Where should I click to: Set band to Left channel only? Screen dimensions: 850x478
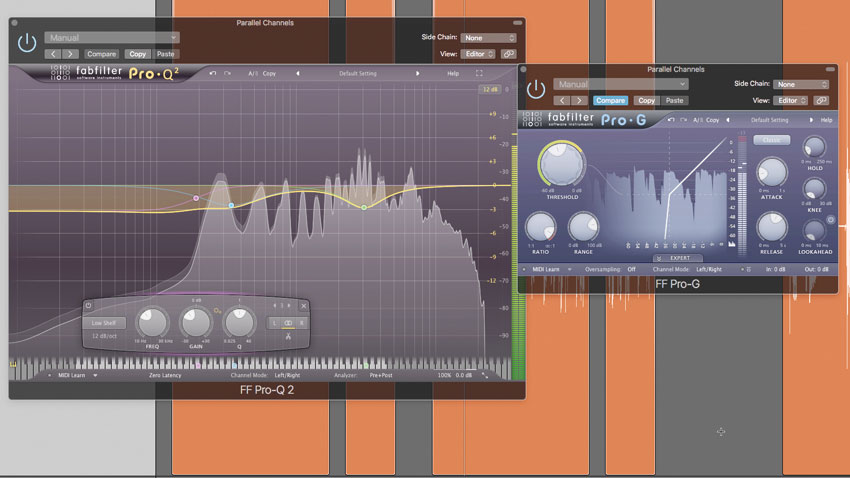(x=274, y=323)
